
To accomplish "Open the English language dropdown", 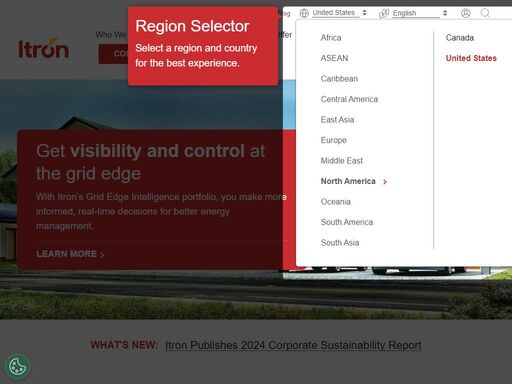I will tap(420, 13).
